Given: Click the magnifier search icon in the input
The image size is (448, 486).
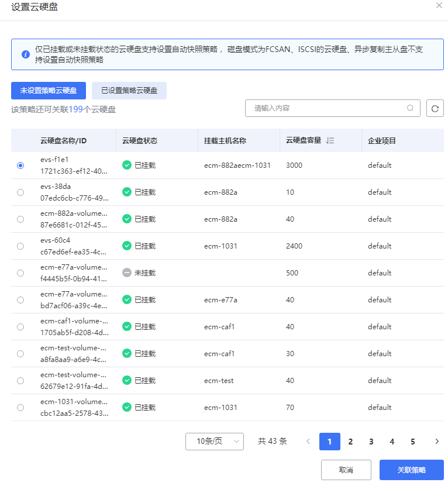Looking at the screenshot, I should pos(410,108).
